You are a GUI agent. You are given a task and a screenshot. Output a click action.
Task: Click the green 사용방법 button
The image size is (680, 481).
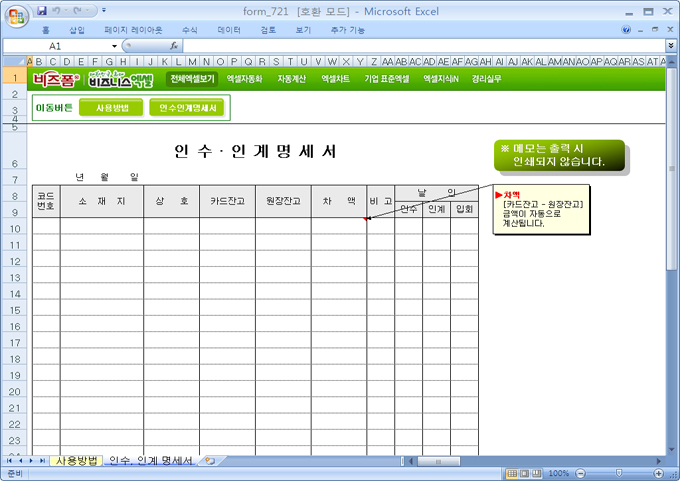pos(111,107)
